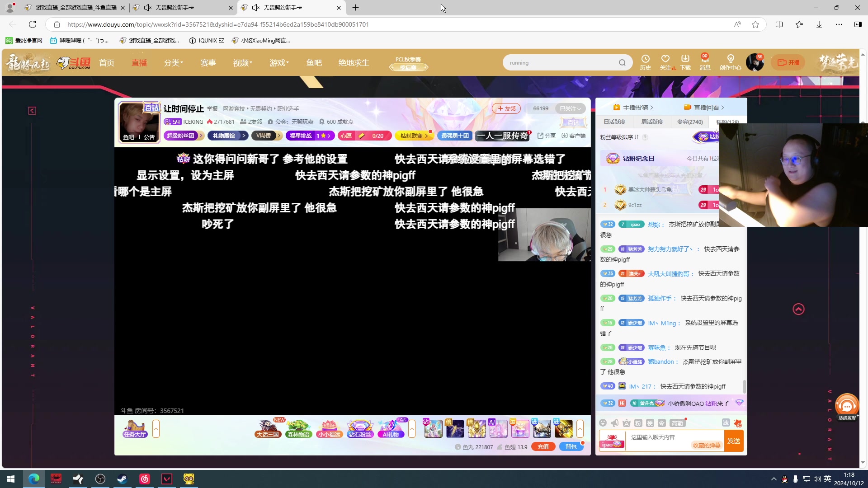Open the V周榜 weekly ranking pill
The image size is (868, 488).
coord(267,136)
